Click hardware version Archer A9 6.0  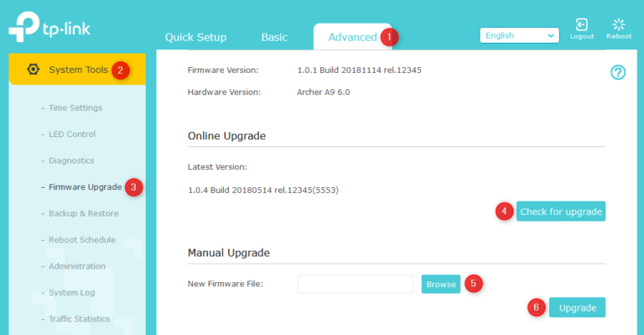click(323, 92)
